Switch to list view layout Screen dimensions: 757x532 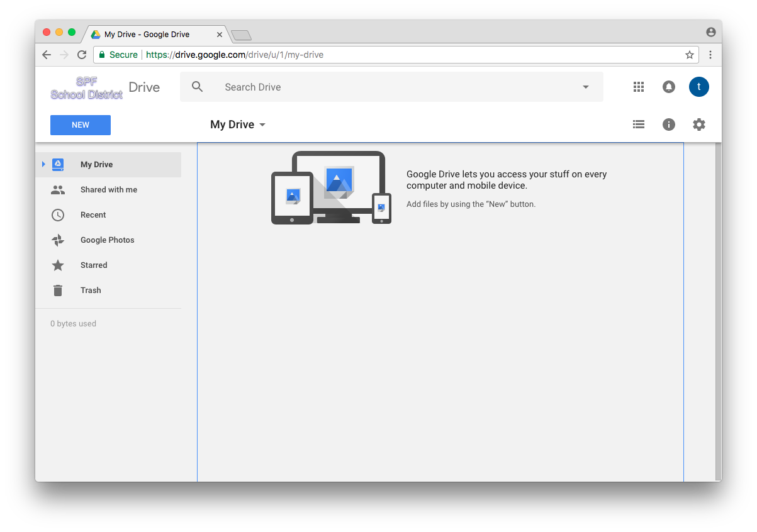(639, 125)
